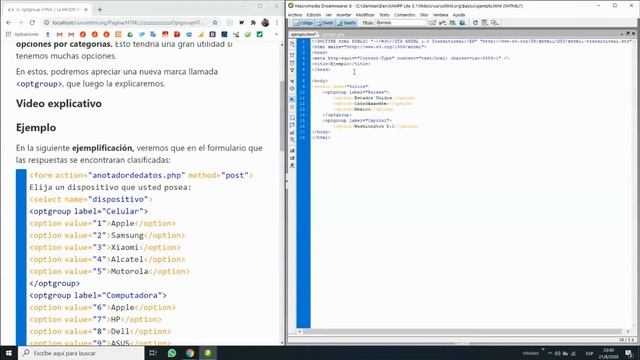The height and width of the screenshot is (360, 640).
Task: Open the Sitio menu in Dreamweaver
Action: coord(424,15)
